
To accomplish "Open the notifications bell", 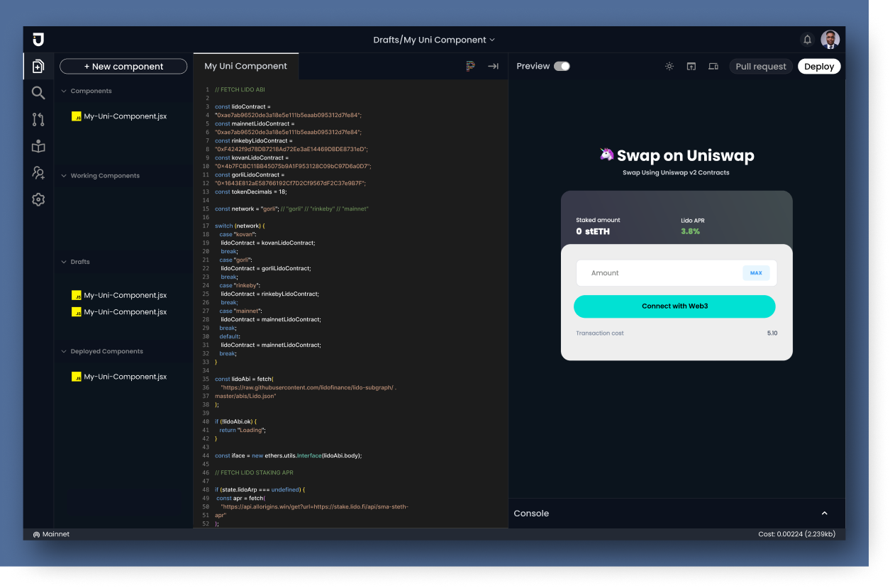I will (807, 40).
